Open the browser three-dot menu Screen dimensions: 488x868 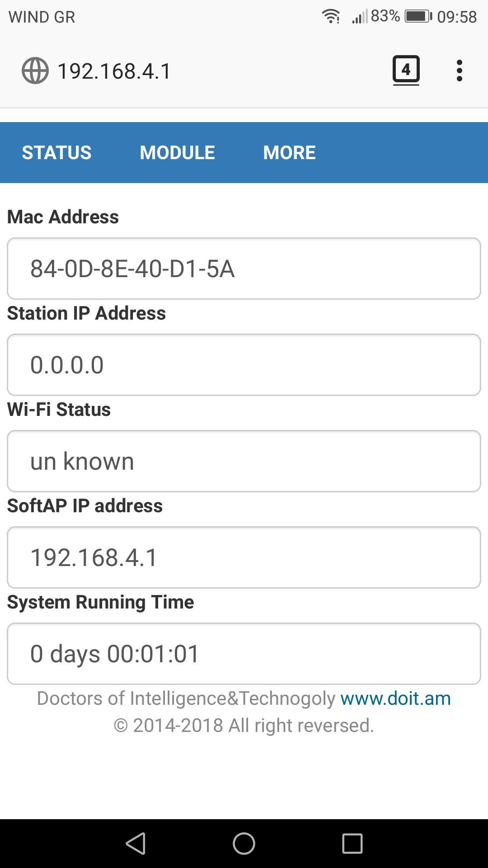[x=459, y=71]
